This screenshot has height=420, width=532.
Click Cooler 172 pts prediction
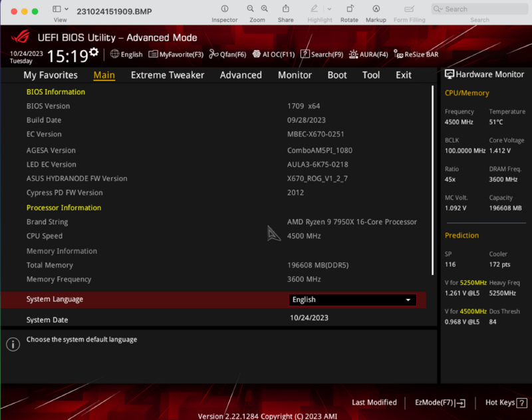(499, 264)
